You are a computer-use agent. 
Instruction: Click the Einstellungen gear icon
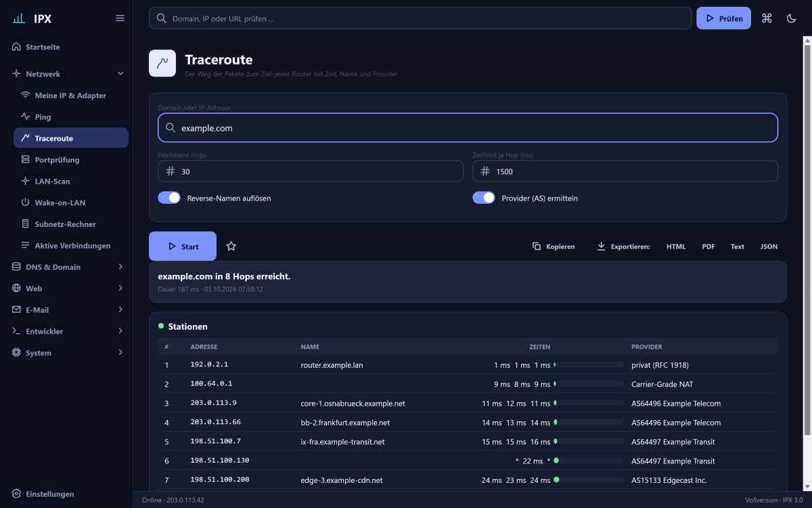tap(17, 494)
